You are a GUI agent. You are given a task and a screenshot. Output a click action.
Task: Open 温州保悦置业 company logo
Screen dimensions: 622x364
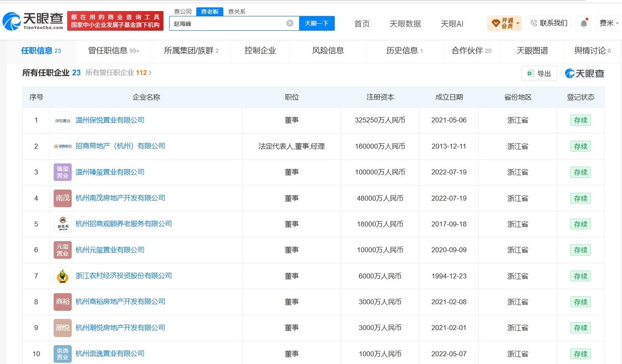coord(62,120)
